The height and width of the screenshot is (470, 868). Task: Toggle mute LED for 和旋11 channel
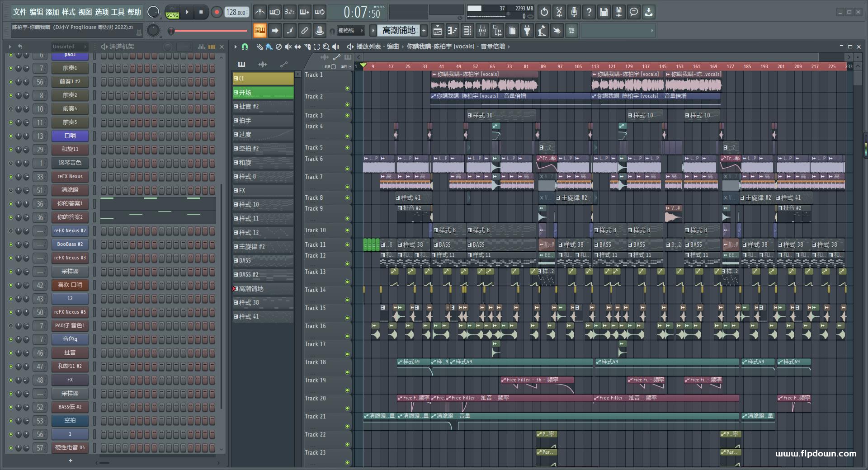pyautogui.click(x=11, y=150)
